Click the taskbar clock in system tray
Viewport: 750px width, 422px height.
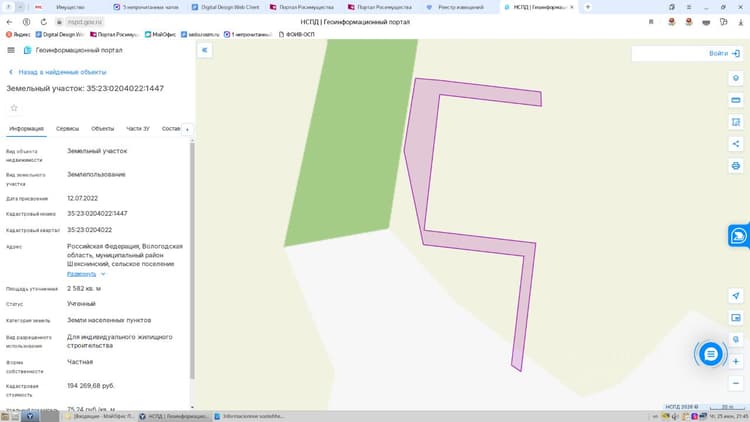click(x=728, y=416)
